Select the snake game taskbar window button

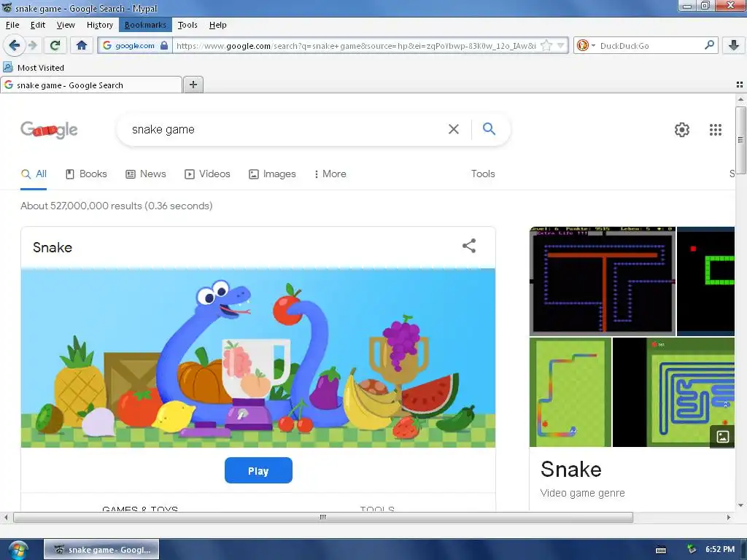pyautogui.click(x=101, y=550)
